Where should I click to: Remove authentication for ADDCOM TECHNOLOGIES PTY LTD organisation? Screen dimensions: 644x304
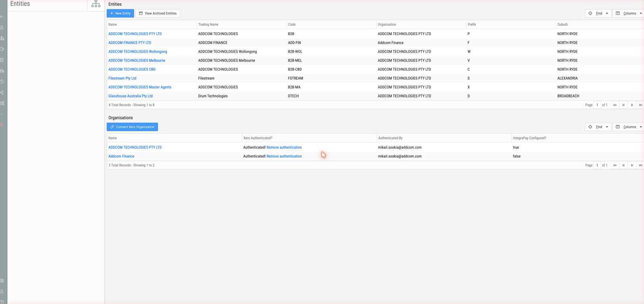click(284, 147)
